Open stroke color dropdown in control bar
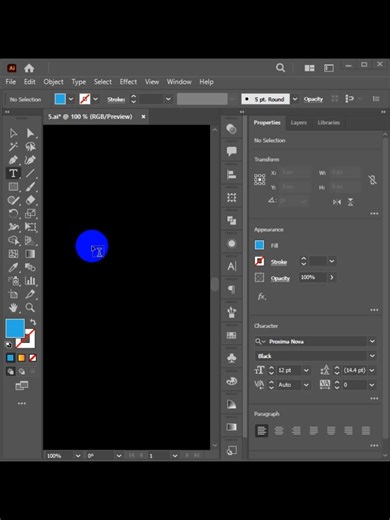390x520 pixels. [x=95, y=99]
